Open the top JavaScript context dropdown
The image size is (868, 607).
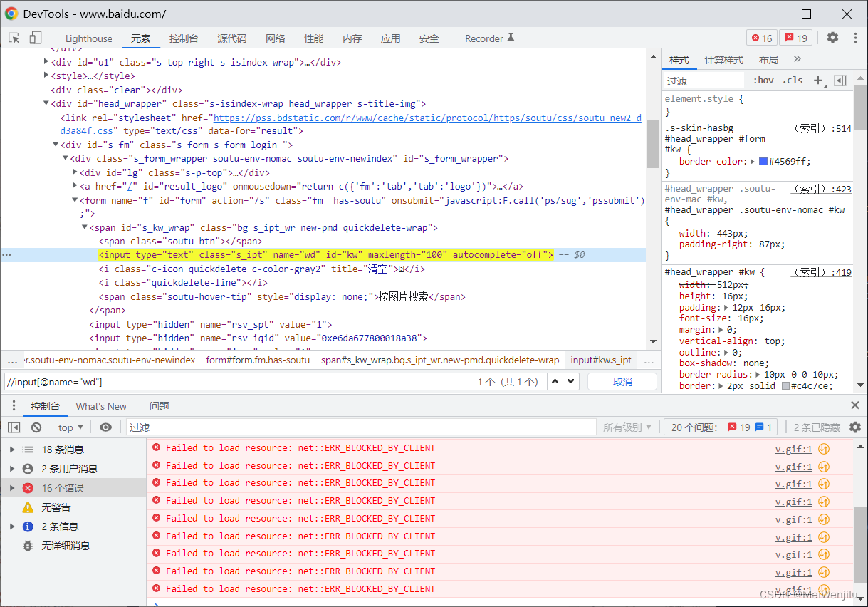click(x=70, y=427)
